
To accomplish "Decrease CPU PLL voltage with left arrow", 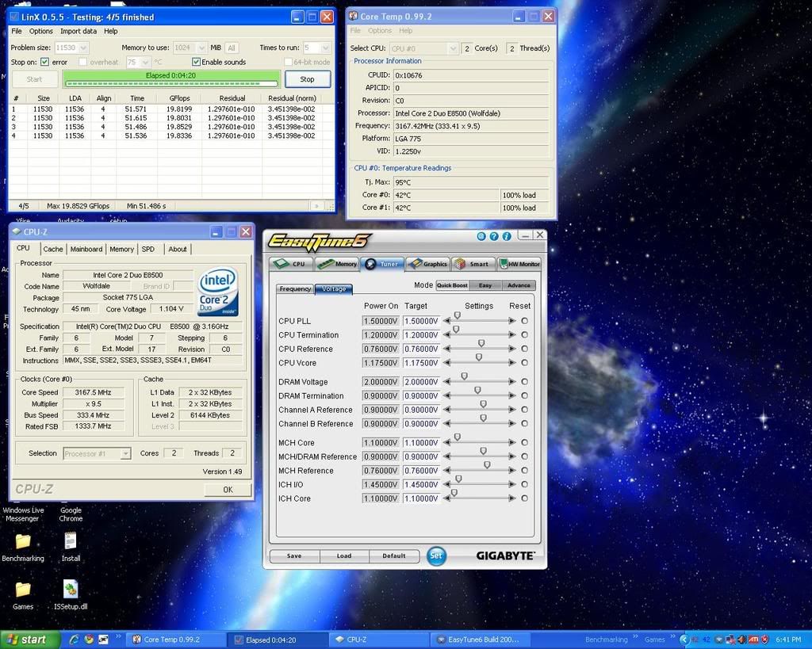I will pyautogui.click(x=447, y=321).
